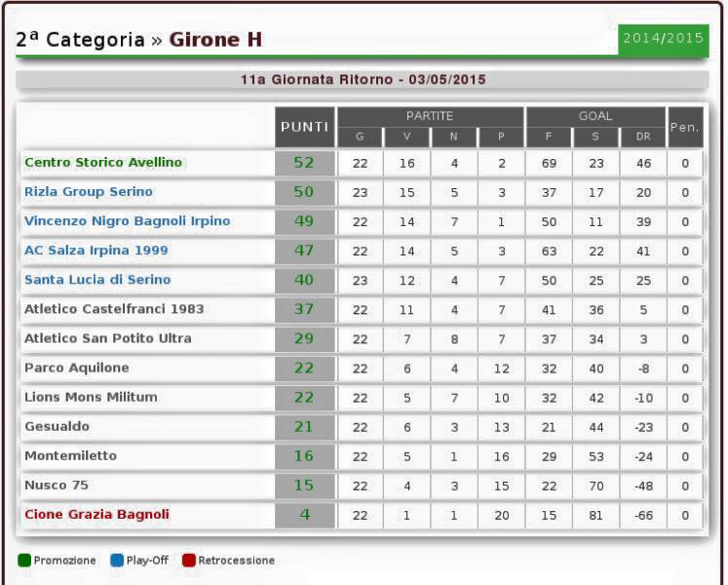The height and width of the screenshot is (585, 728).
Task: Click the red Retrocessione legend square
Action: pos(189,561)
